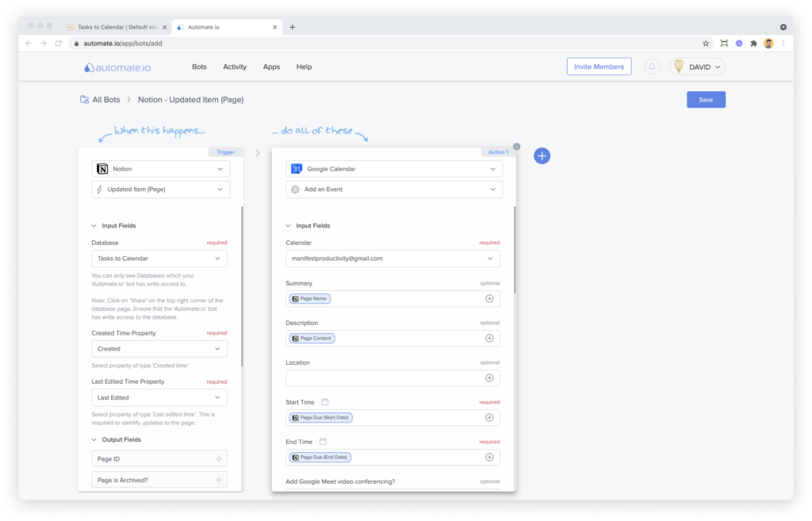
Task: Click the Page Due (End Date) tag
Action: [x=320, y=458]
